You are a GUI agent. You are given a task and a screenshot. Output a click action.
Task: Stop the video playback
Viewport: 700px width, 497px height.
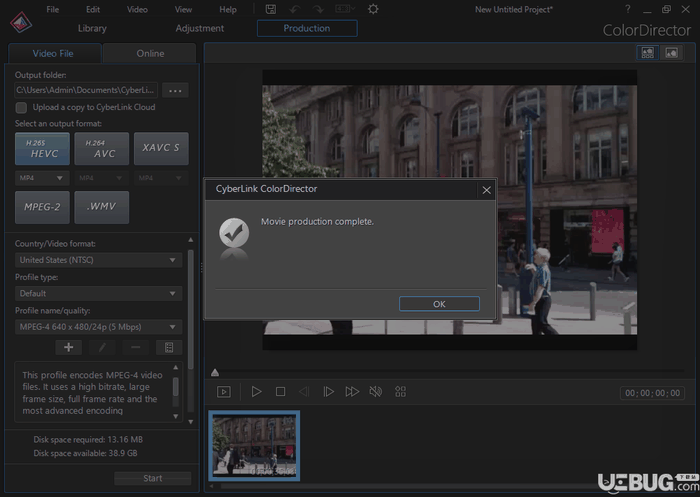click(x=280, y=392)
